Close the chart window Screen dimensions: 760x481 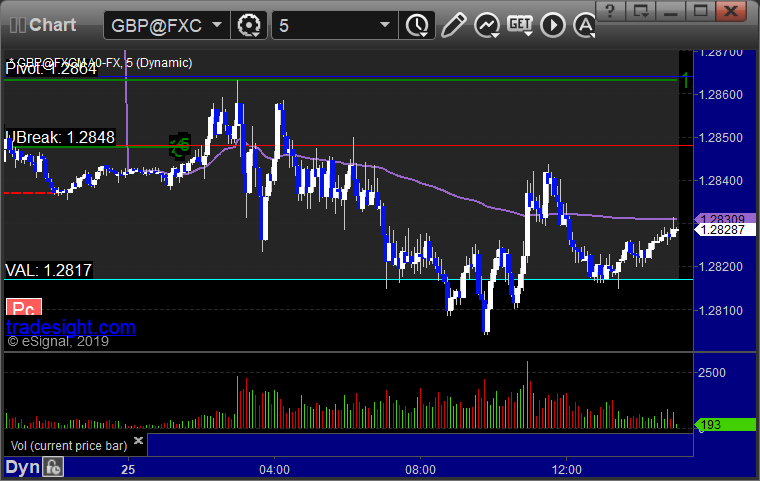tap(731, 10)
